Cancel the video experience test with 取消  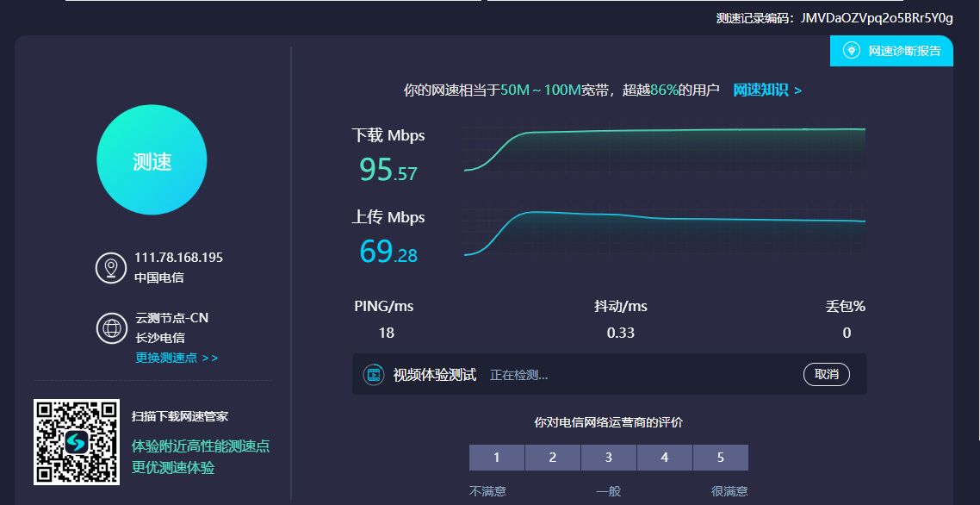[826, 375]
